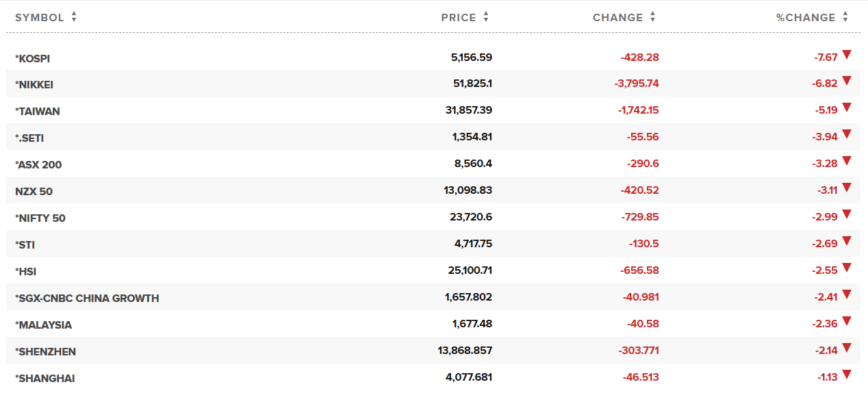Screen dimensions: 868x404
Task: Click the PRICE header text
Action: tap(459, 18)
